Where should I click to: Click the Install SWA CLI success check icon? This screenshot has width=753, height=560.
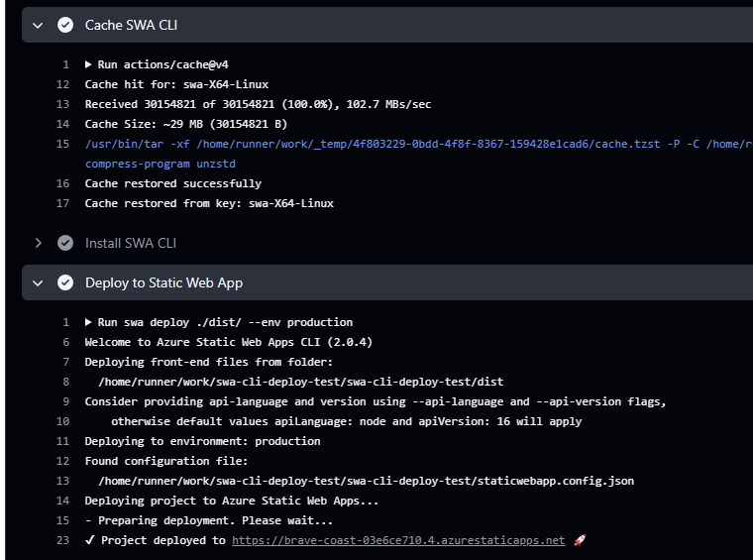pos(65,243)
